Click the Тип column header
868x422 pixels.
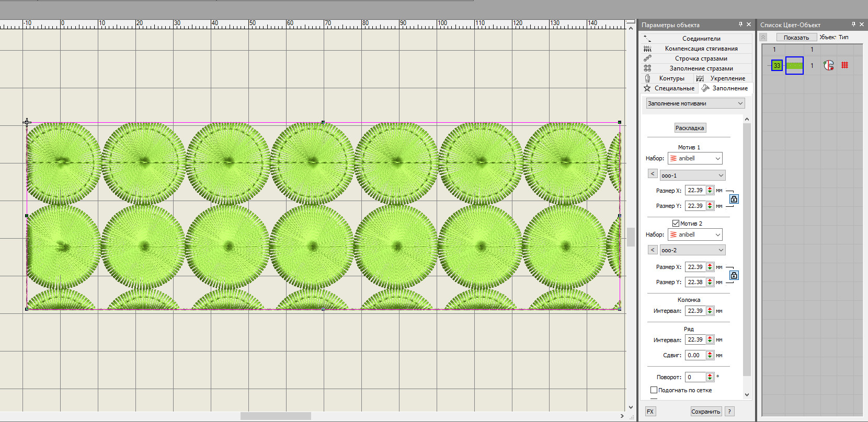(x=844, y=37)
